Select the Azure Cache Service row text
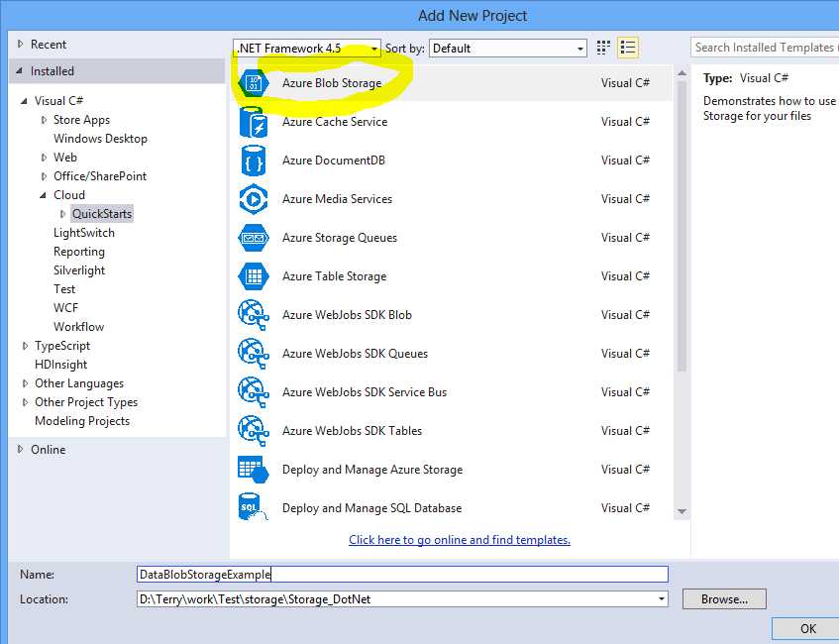839x644 pixels. (x=335, y=122)
